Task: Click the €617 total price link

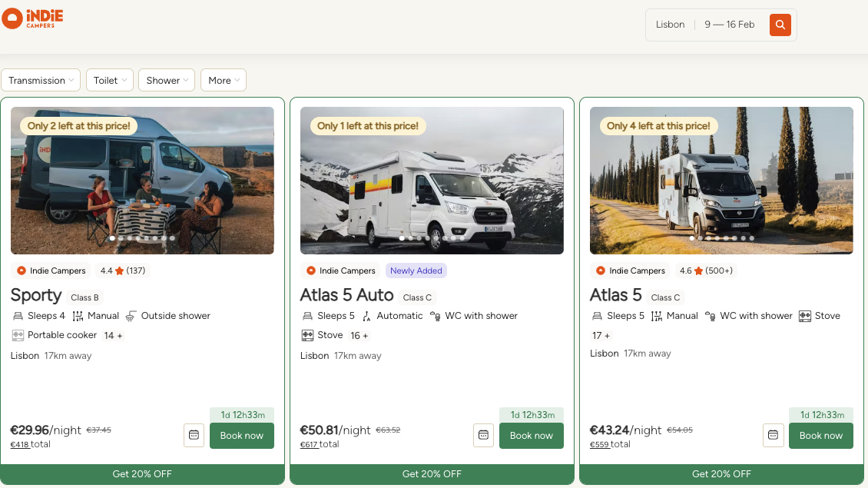Action: [309, 444]
